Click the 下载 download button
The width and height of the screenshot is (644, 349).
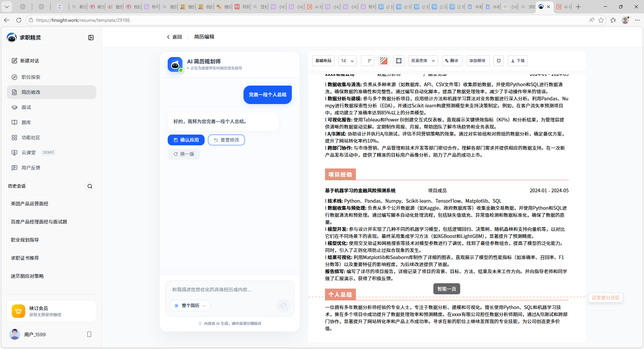(x=518, y=61)
